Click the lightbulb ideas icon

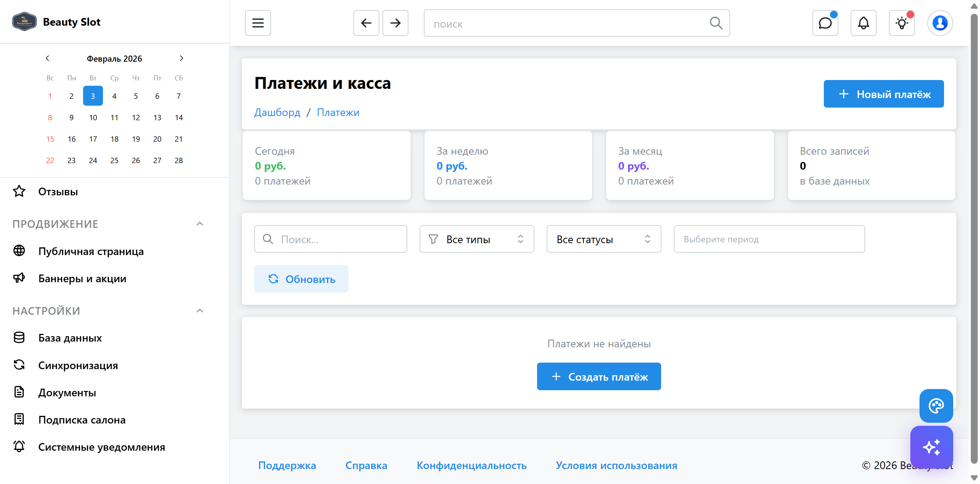(x=902, y=23)
